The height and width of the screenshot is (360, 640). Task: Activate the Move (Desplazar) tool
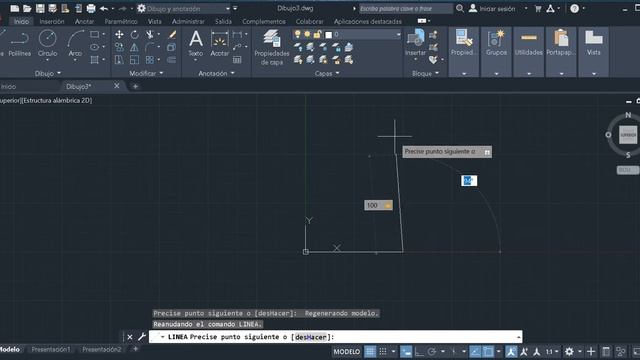tap(119, 35)
